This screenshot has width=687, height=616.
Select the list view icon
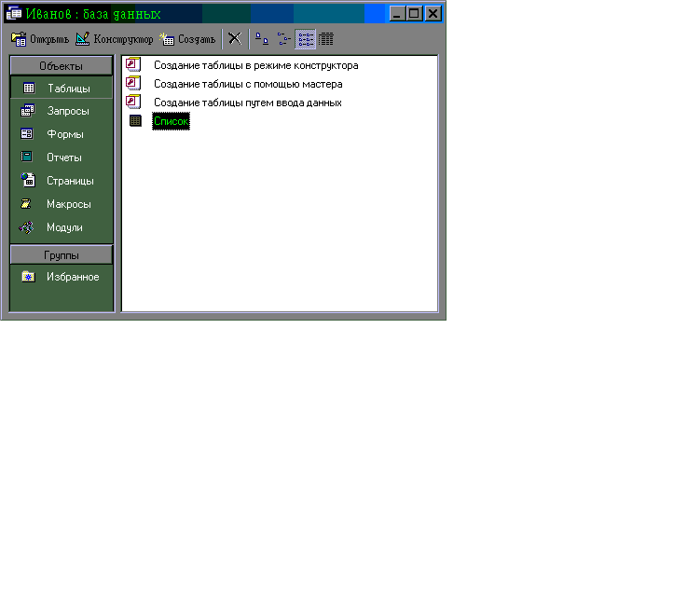coord(306,39)
